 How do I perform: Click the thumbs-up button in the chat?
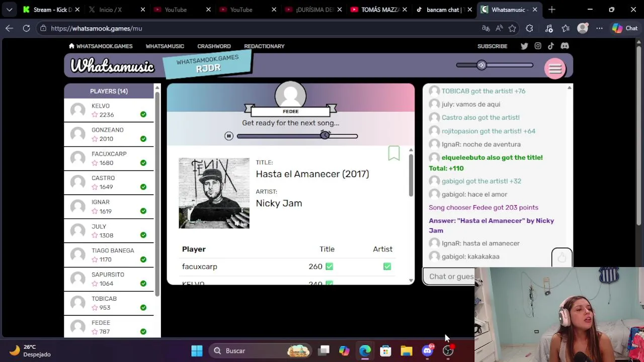[x=561, y=258]
